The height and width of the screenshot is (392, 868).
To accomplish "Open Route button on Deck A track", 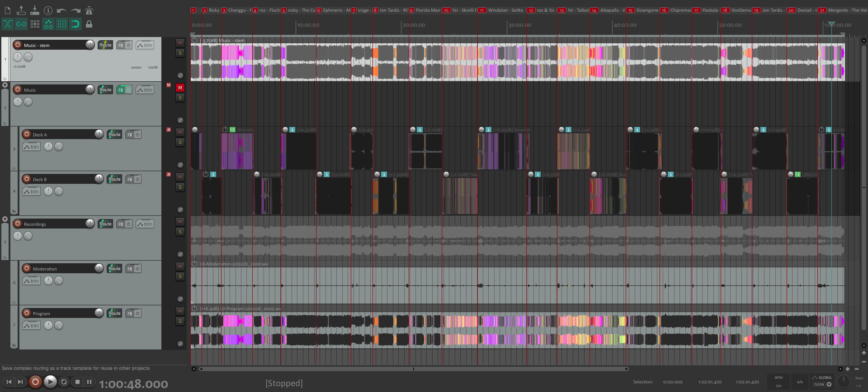I will pyautogui.click(x=114, y=135).
